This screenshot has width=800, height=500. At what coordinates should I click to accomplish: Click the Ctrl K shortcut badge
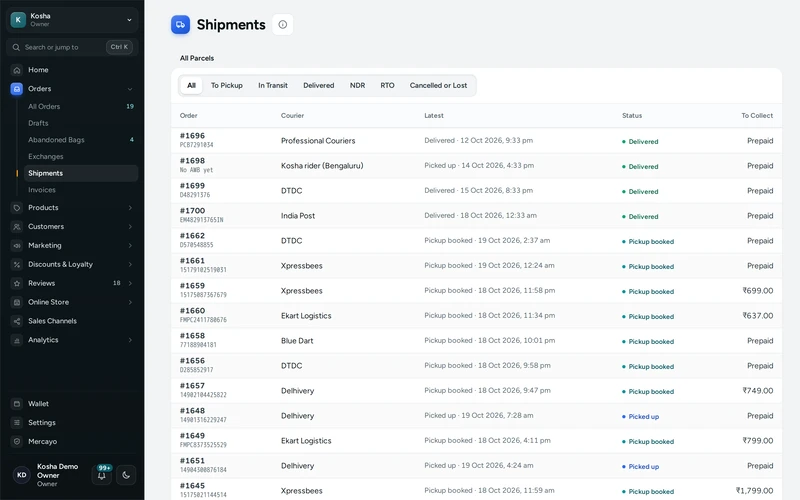pos(119,47)
